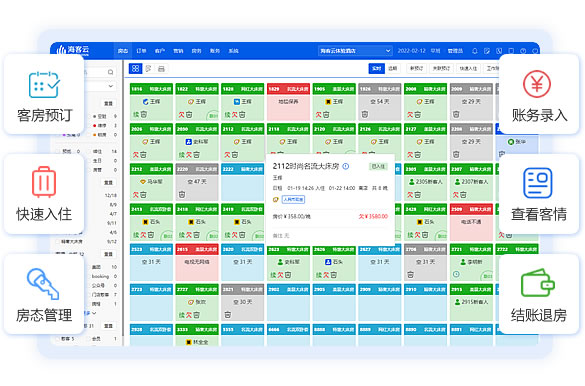This screenshot has width=585, height=386.
Task: Switch to grid room view icon
Action: coord(135,69)
